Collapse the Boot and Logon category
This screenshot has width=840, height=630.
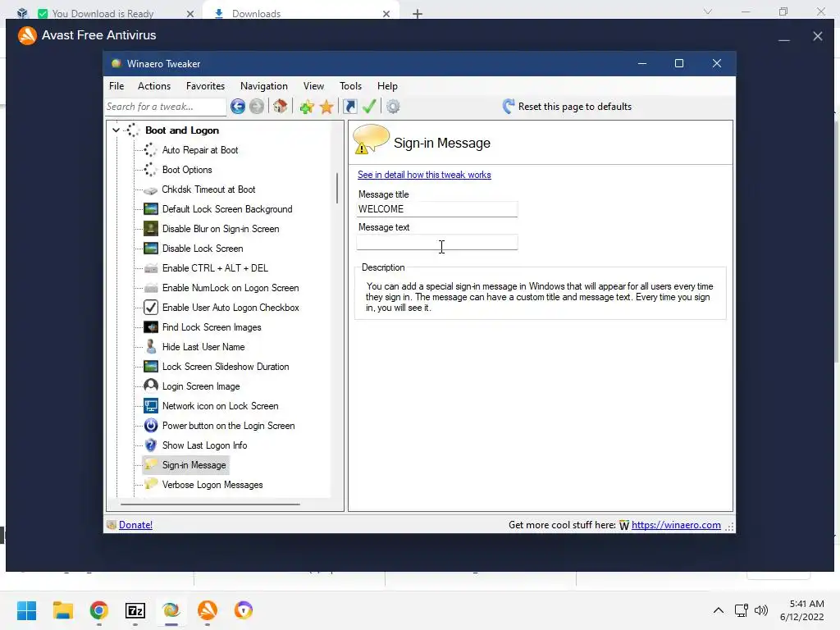click(x=116, y=130)
